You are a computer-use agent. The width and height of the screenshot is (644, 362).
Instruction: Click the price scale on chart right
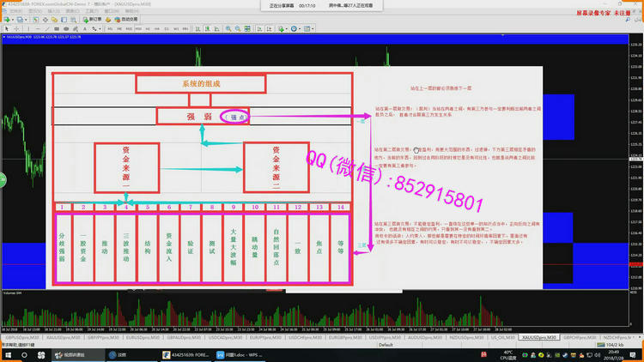(x=634, y=172)
